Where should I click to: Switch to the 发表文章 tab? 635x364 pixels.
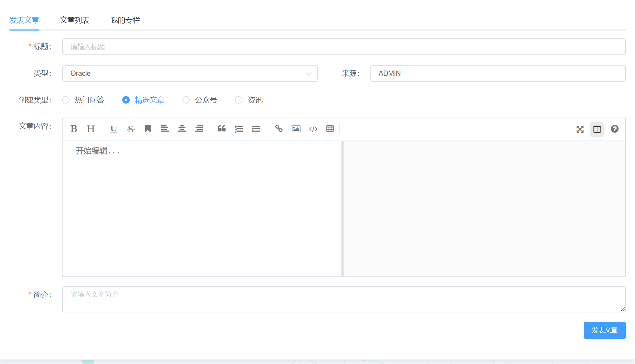[24, 20]
